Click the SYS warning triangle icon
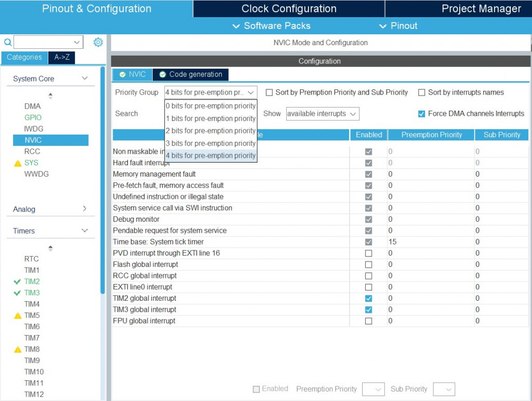This screenshot has height=401, width=532. pos(18,164)
